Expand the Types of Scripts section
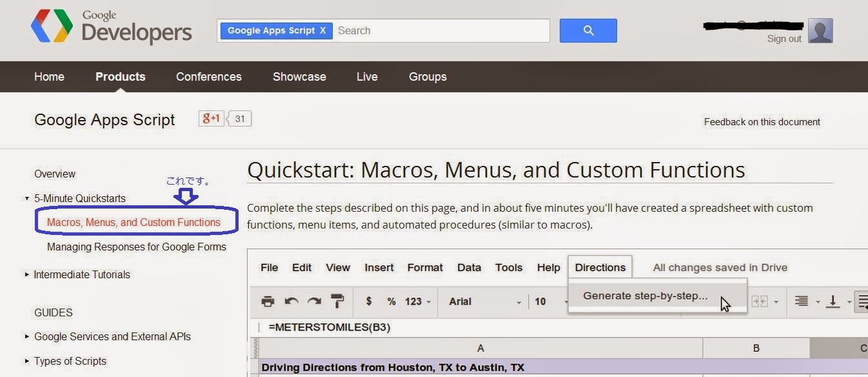The width and height of the screenshot is (868, 377). [x=27, y=361]
